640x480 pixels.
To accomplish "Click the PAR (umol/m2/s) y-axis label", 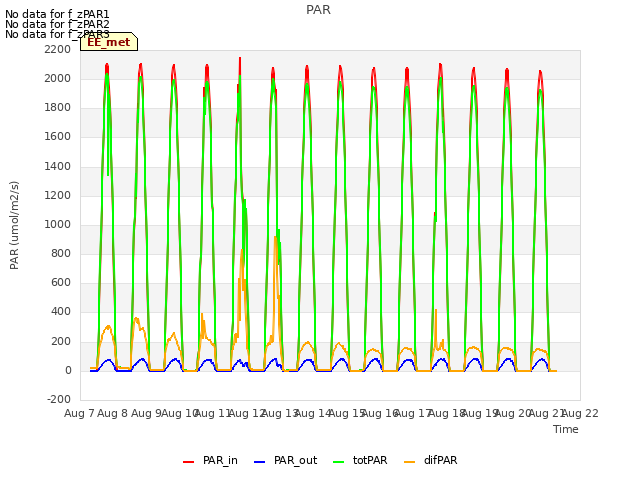I will pos(14,225).
